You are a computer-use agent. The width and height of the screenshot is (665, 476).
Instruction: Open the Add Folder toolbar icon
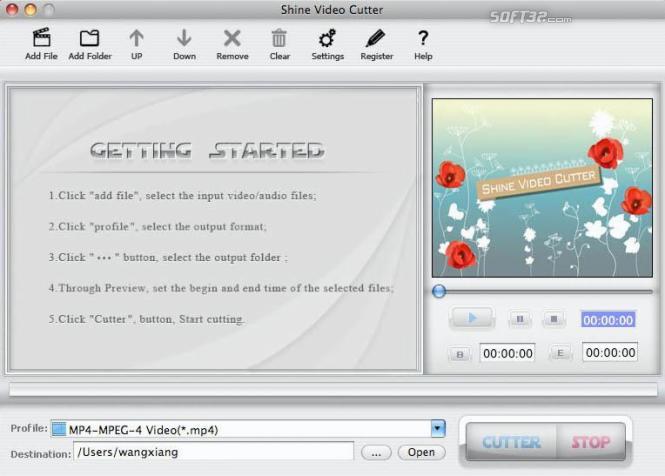click(89, 38)
